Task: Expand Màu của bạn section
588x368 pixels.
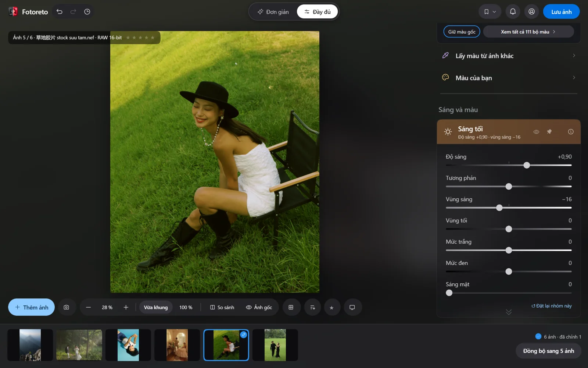Action: [x=509, y=78]
